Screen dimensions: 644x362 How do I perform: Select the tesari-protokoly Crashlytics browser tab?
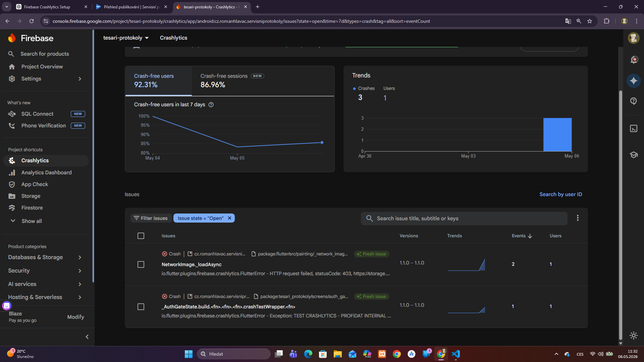tap(211, 7)
